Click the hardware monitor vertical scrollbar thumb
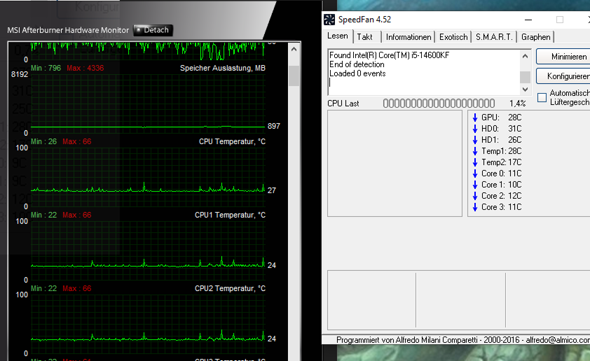The height and width of the screenshot is (361, 590). [294, 76]
